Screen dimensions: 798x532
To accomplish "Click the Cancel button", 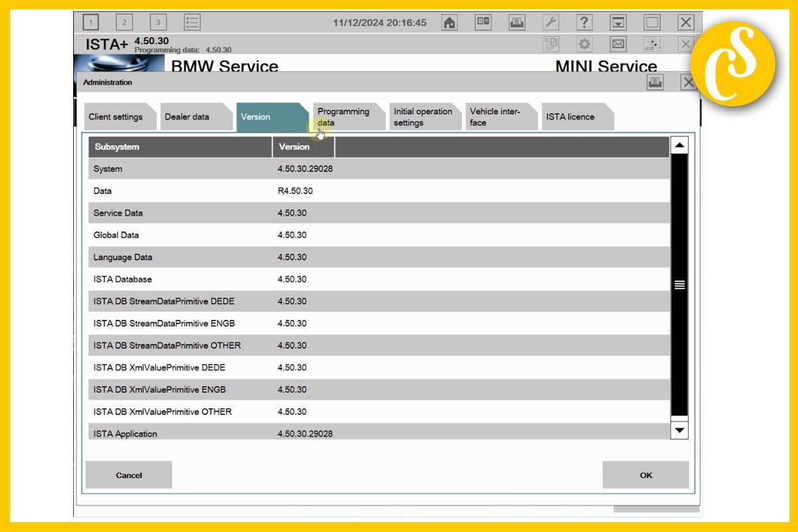I will click(128, 475).
